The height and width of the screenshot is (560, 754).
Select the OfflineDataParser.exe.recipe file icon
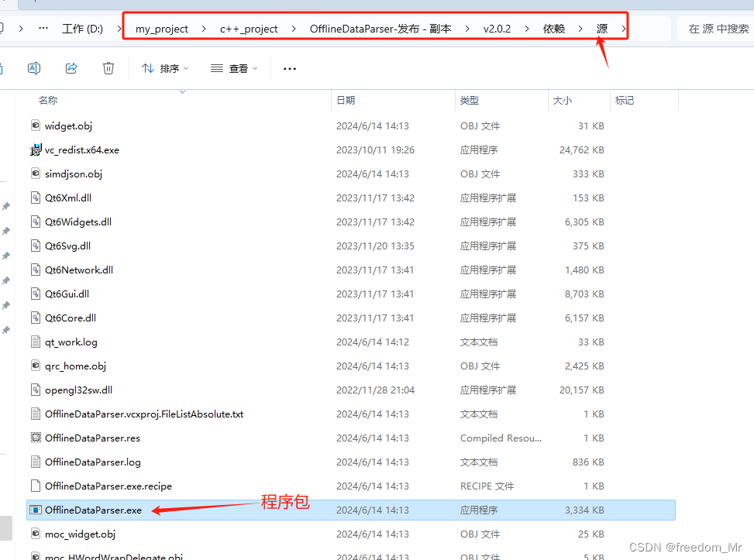tap(36, 486)
